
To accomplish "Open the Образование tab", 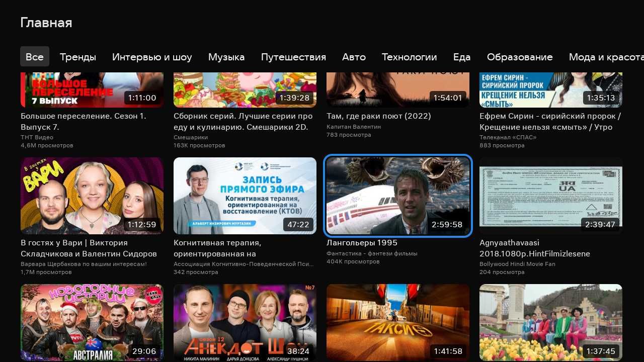I will [520, 57].
